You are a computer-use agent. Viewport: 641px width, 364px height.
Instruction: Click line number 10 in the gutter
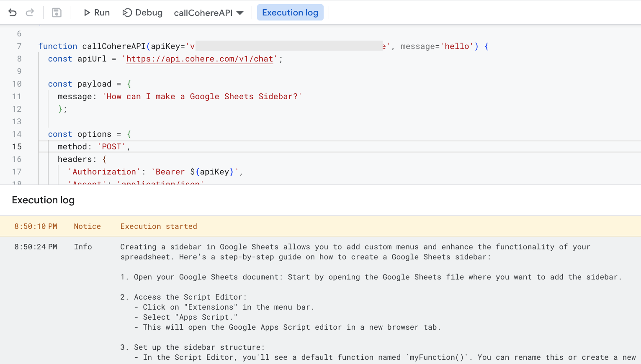pyautogui.click(x=17, y=84)
